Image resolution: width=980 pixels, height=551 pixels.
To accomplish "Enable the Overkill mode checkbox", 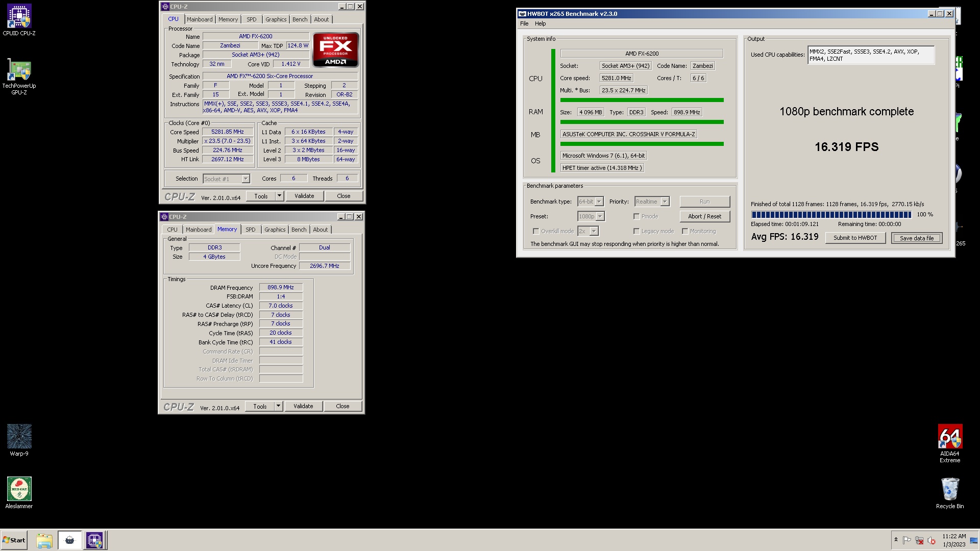I will pyautogui.click(x=535, y=231).
